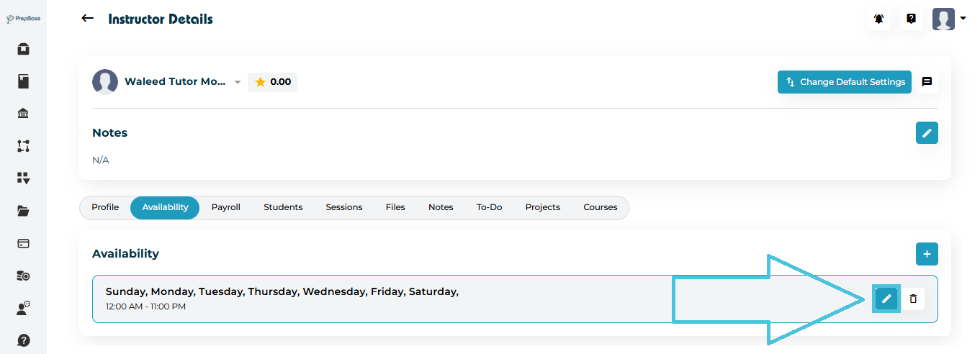The image size is (980, 354).
Task: Open the bank building icon in sidebar
Action: (23, 114)
